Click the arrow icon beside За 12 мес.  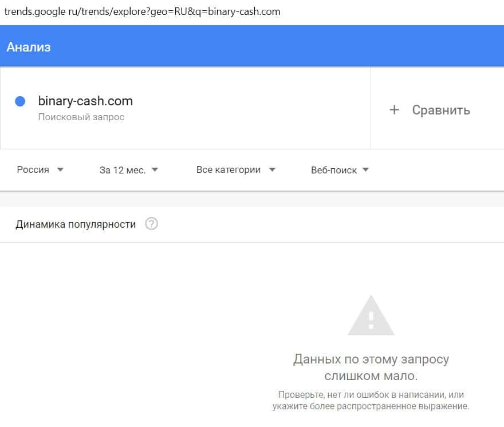155,169
